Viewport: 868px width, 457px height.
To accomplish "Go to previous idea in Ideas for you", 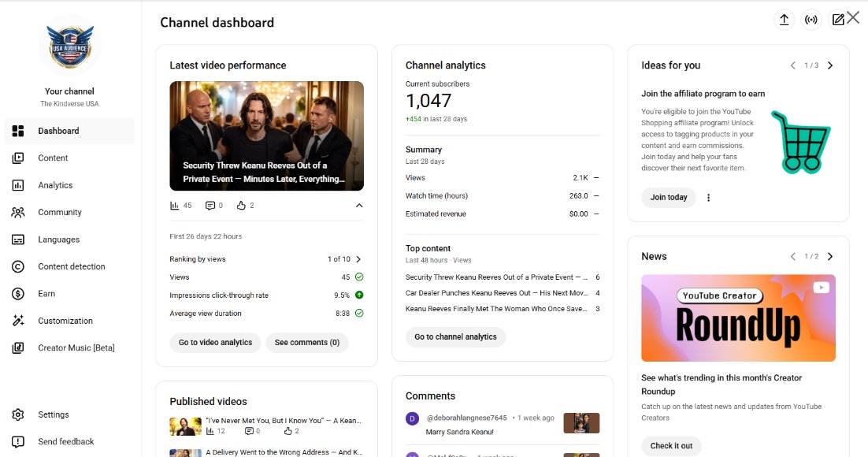I will pyautogui.click(x=792, y=65).
